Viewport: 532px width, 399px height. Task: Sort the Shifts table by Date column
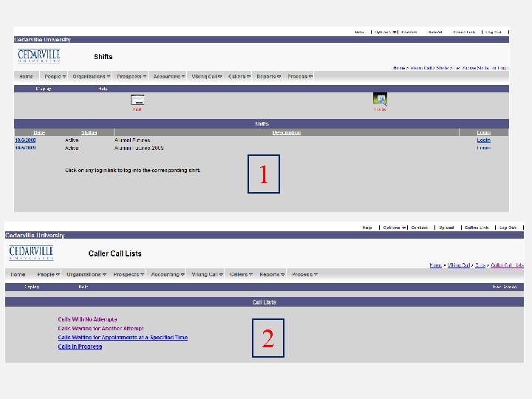click(x=39, y=132)
